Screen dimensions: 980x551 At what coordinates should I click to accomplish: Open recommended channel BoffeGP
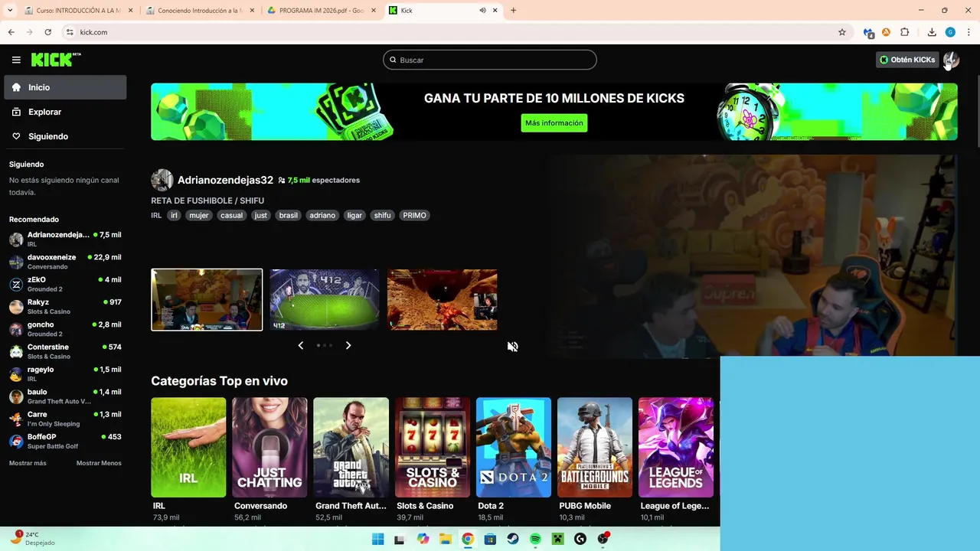point(65,441)
